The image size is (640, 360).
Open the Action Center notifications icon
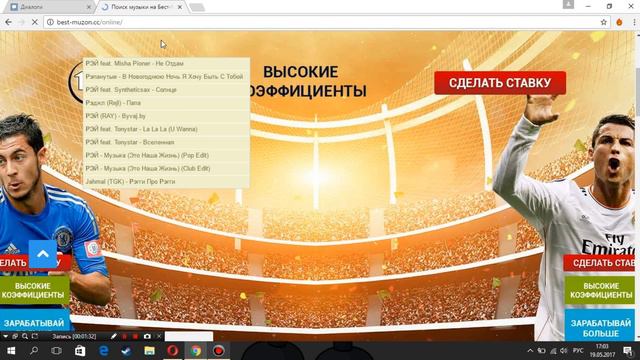click(x=628, y=351)
